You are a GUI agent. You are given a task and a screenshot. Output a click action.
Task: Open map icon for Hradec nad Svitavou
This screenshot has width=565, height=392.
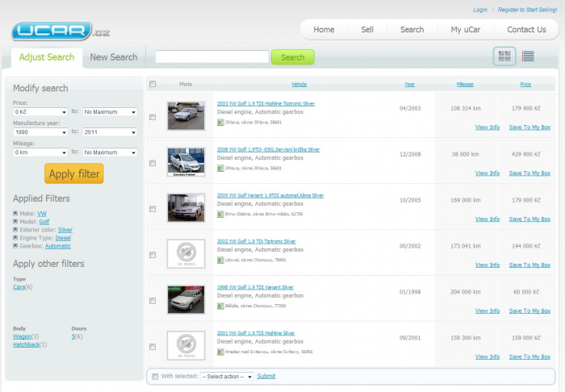tap(220, 352)
